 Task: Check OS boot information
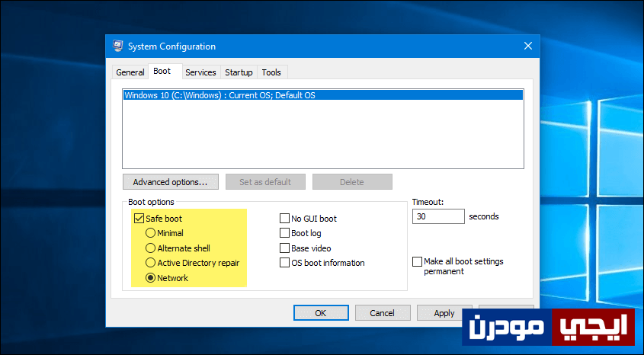pyautogui.click(x=284, y=263)
